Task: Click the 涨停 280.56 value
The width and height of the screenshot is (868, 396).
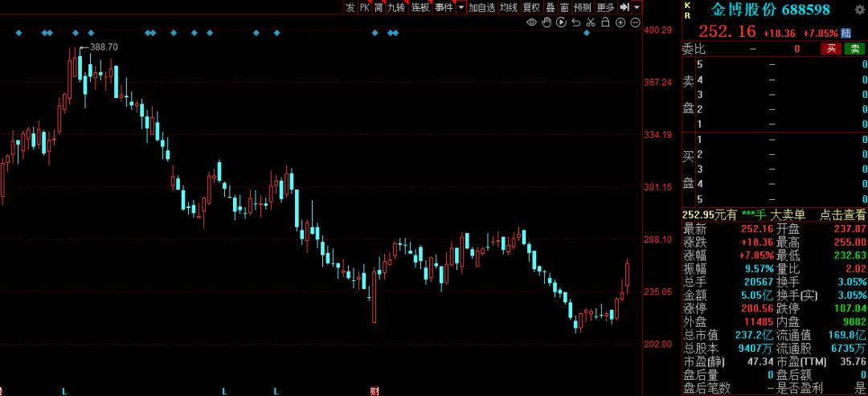Action: (757, 308)
